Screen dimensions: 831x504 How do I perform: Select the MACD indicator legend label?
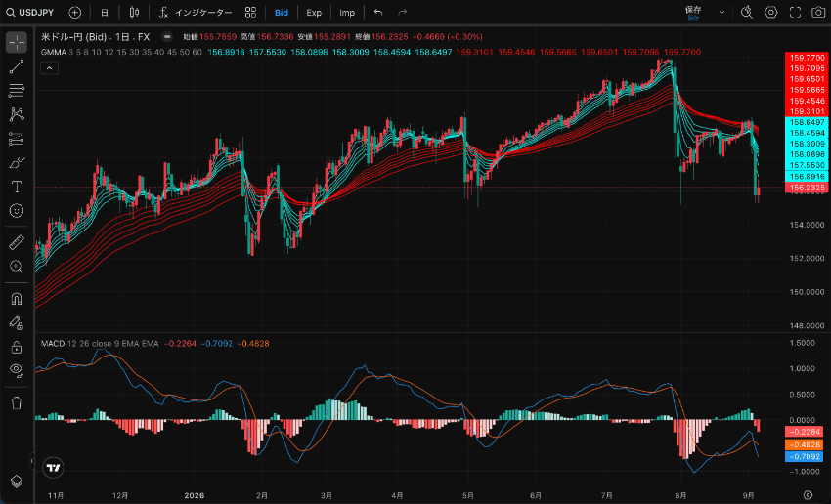(53, 344)
